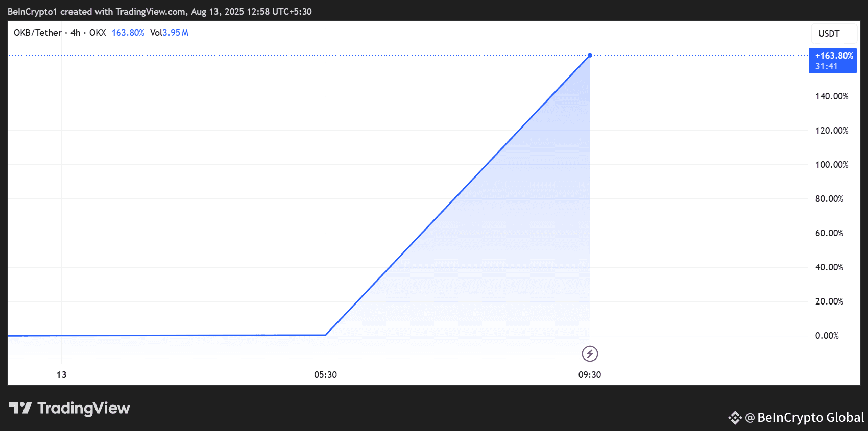Screen dimensions: 868x431
Task: Click the 140.00% axis label
Action: [832, 96]
